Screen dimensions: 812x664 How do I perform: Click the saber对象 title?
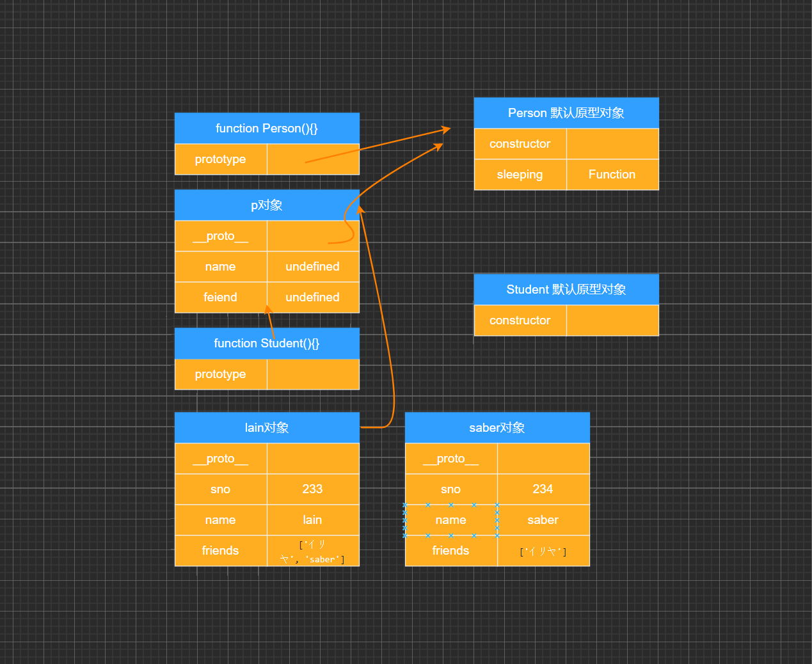(497, 427)
